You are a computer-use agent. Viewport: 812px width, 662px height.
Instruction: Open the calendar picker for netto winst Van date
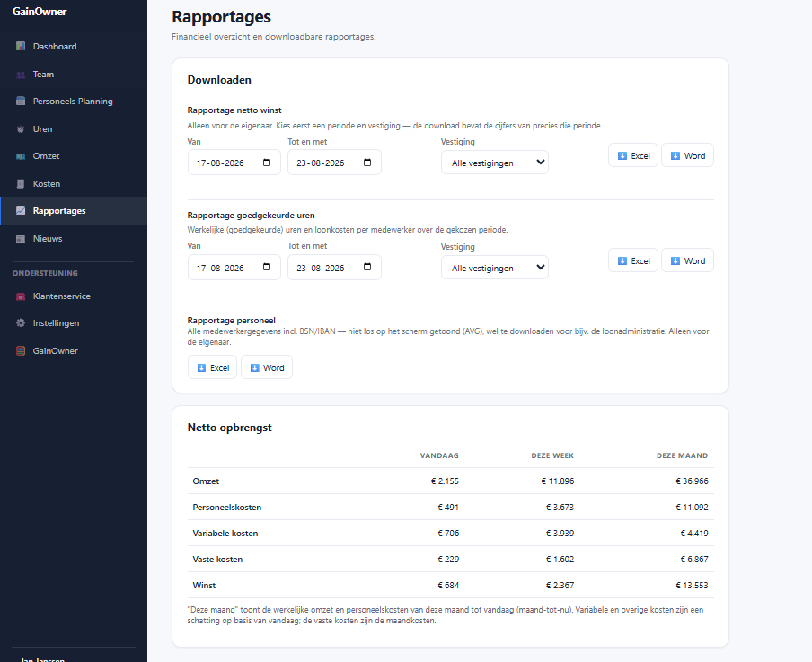[267, 163]
